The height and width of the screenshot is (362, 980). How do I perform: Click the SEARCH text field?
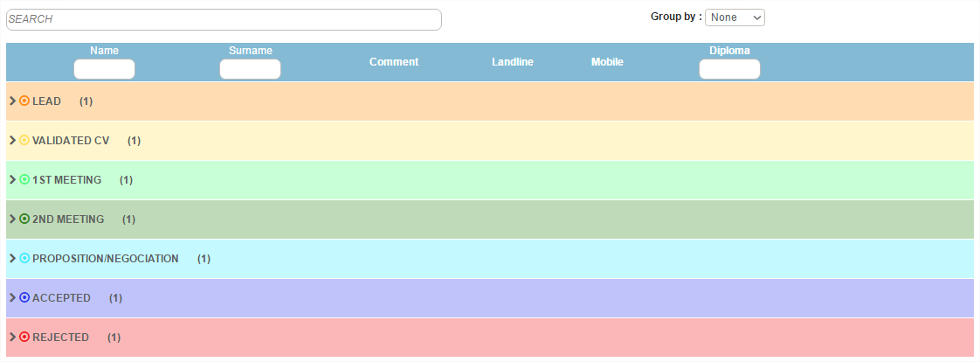point(224,19)
